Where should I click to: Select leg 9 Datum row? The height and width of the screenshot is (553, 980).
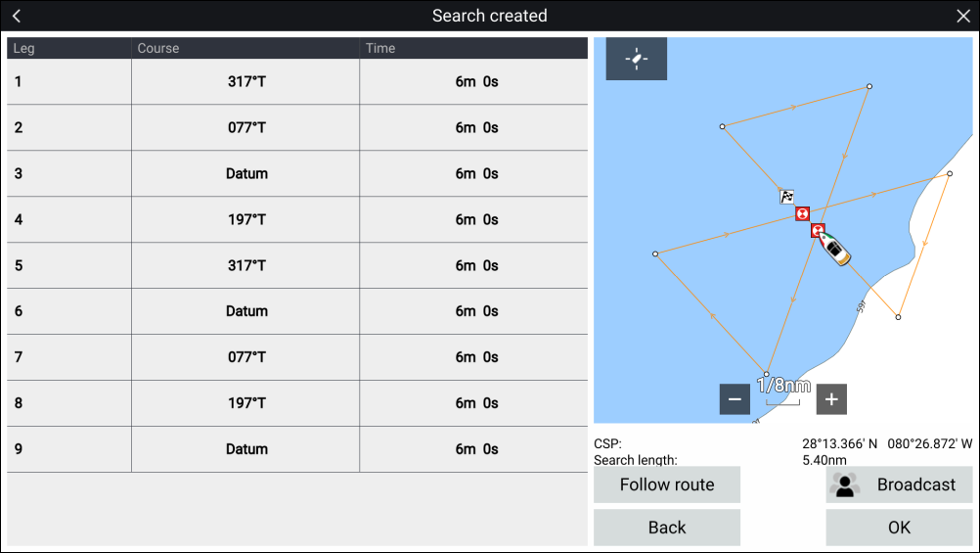tap(297, 449)
